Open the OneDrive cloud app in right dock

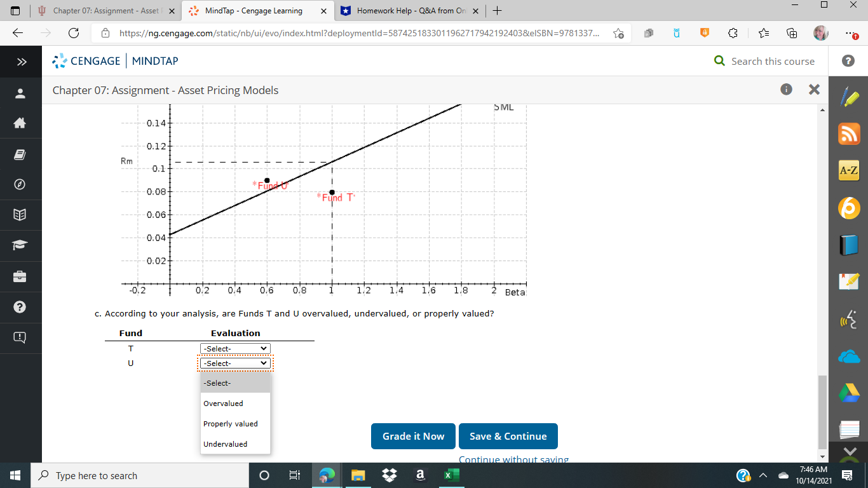pos(849,357)
